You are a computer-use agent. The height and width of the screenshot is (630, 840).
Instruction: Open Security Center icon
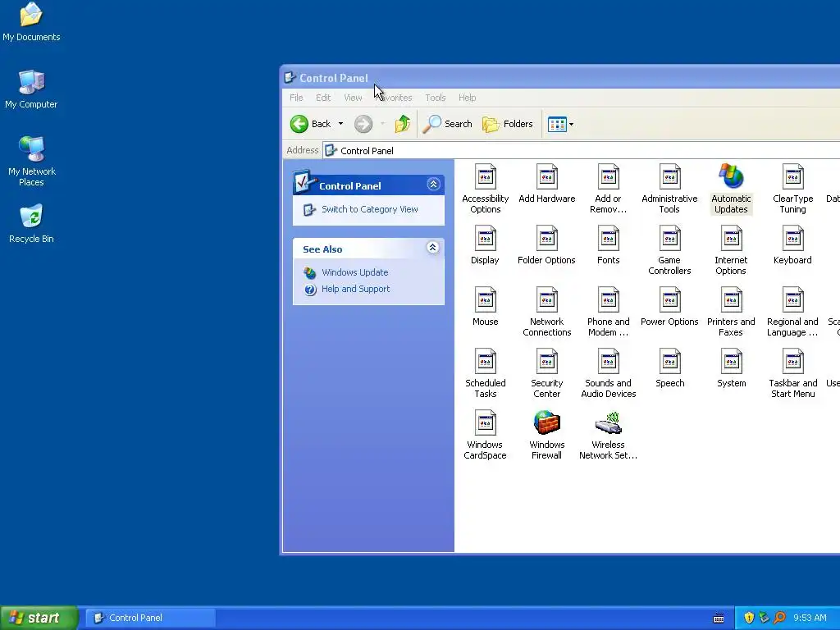(546, 373)
